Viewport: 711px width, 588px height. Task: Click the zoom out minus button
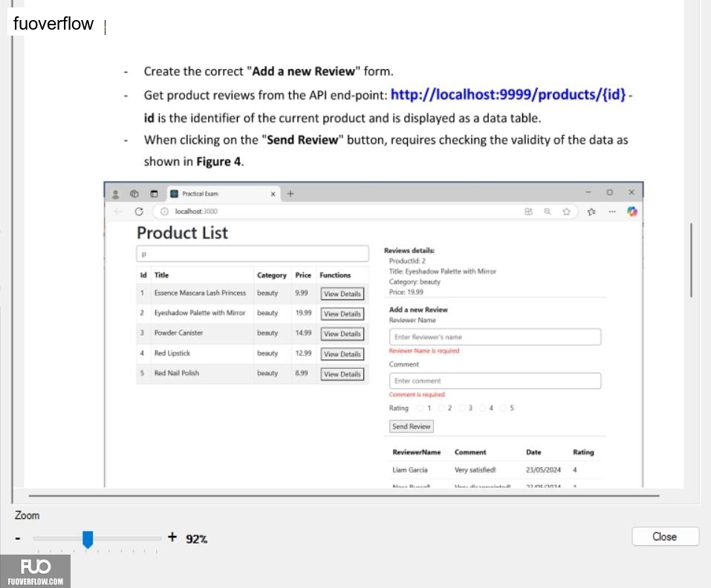pyautogui.click(x=18, y=538)
